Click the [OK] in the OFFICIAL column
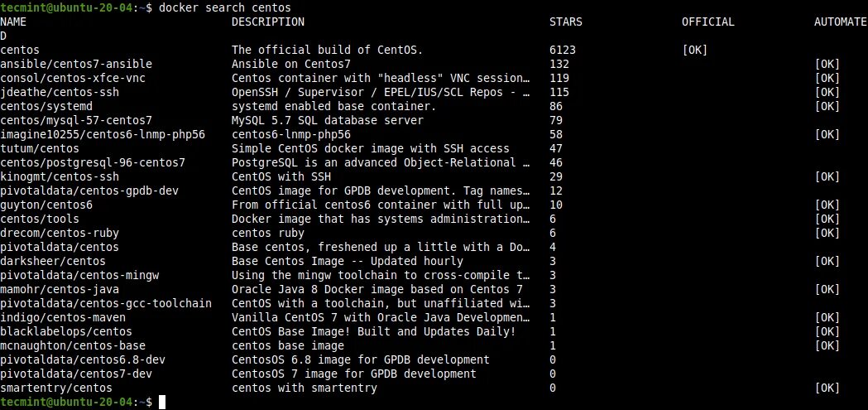Screen dimensions: 868x410 click(694, 50)
